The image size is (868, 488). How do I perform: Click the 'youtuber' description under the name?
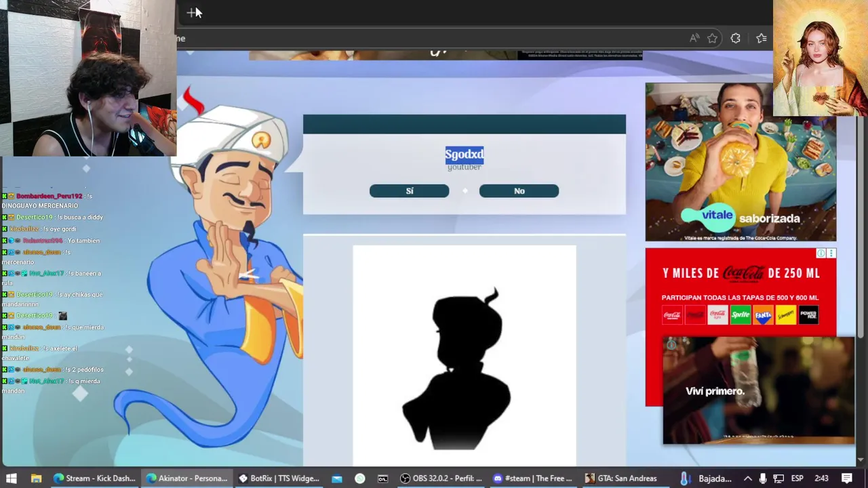pos(465,167)
